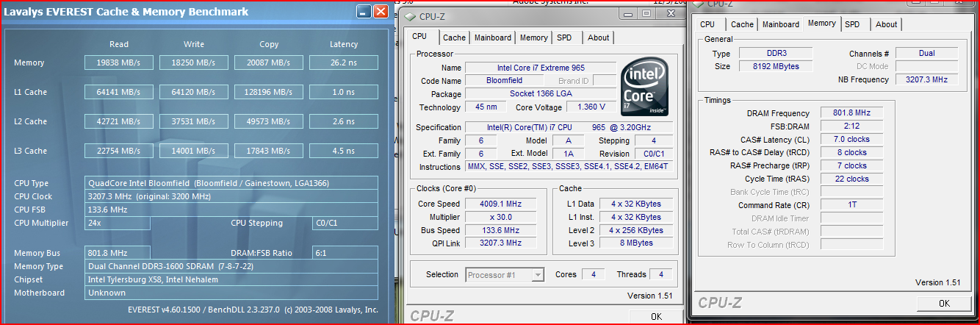Click the processor Name field Intel Core i7 Extreme 965
Screen dimensions: 980x325
541,68
